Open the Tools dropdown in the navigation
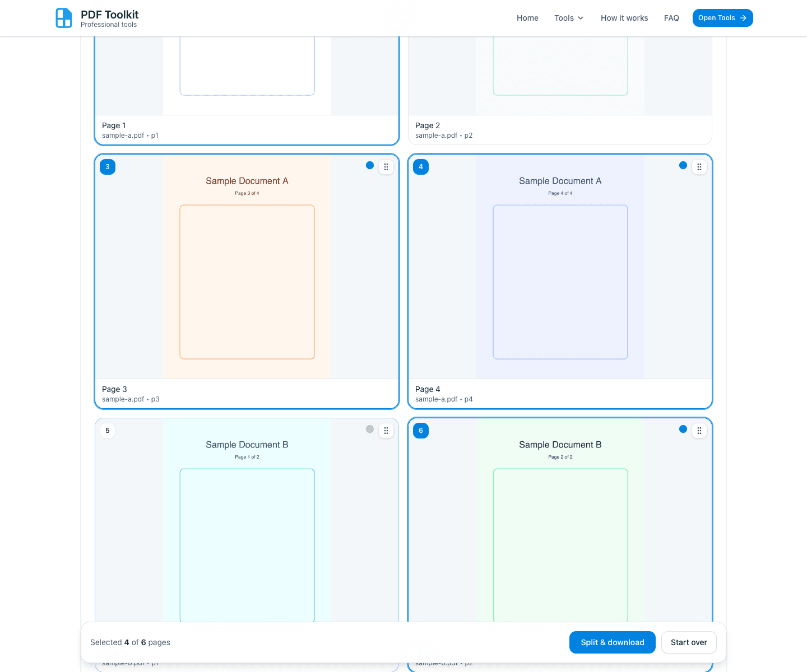Viewport: 807px width, 672px height. 568,17
